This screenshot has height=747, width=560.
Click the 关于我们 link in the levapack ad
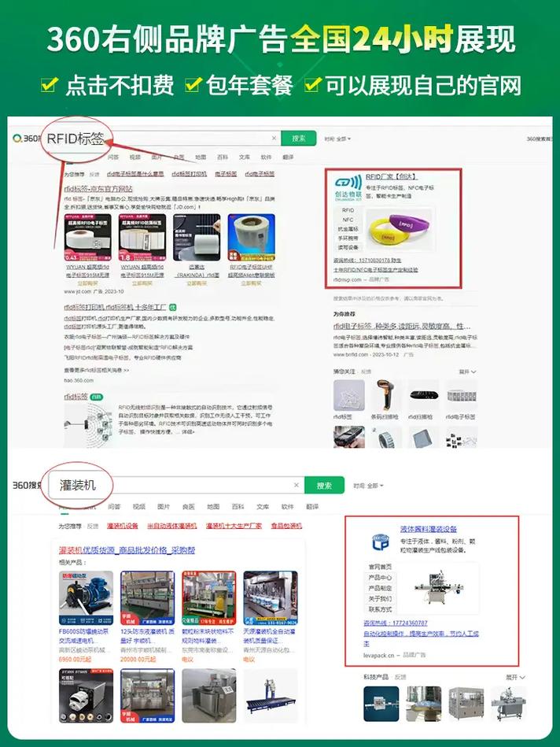(380, 599)
